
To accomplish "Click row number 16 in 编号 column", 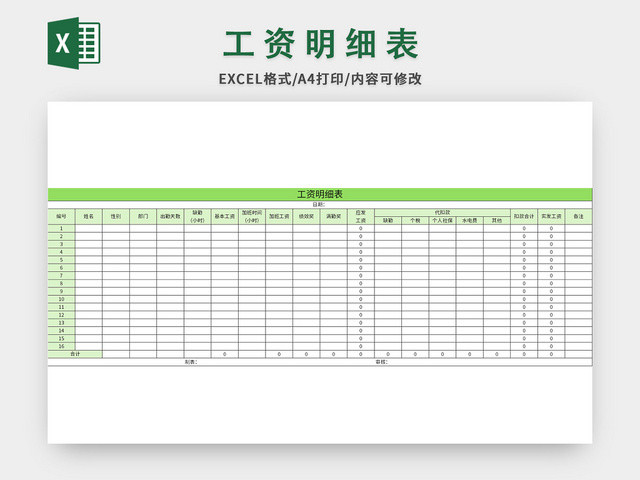I will tap(62, 346).
